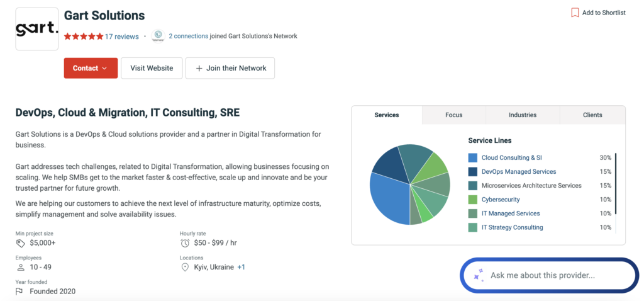Open the Contact dropdown button
The height and width of the screenshot is (301, 644).
91,68
